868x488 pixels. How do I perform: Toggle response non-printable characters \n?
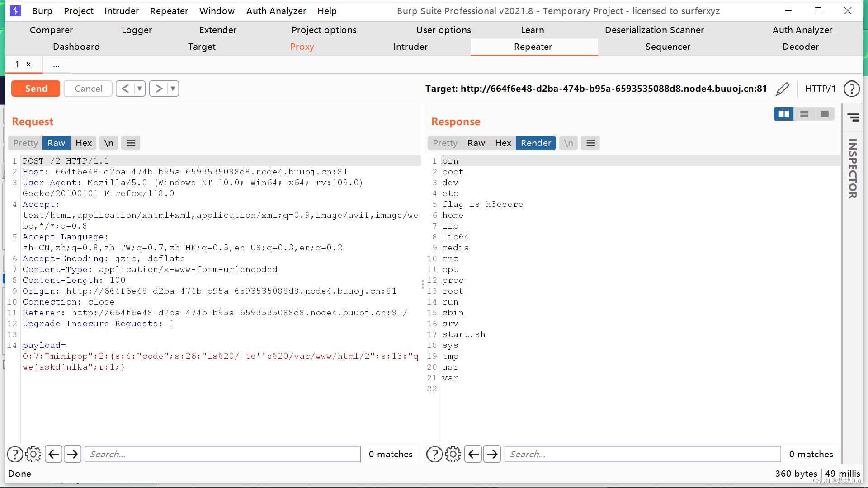pos(568,143)
